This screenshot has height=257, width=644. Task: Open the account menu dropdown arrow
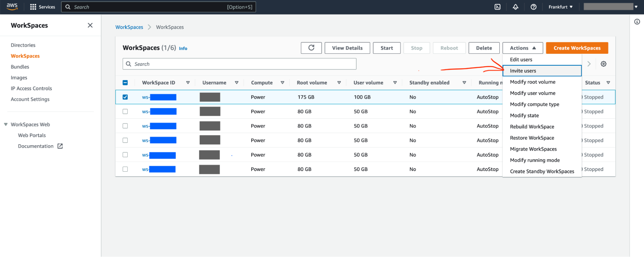(636, 7)
